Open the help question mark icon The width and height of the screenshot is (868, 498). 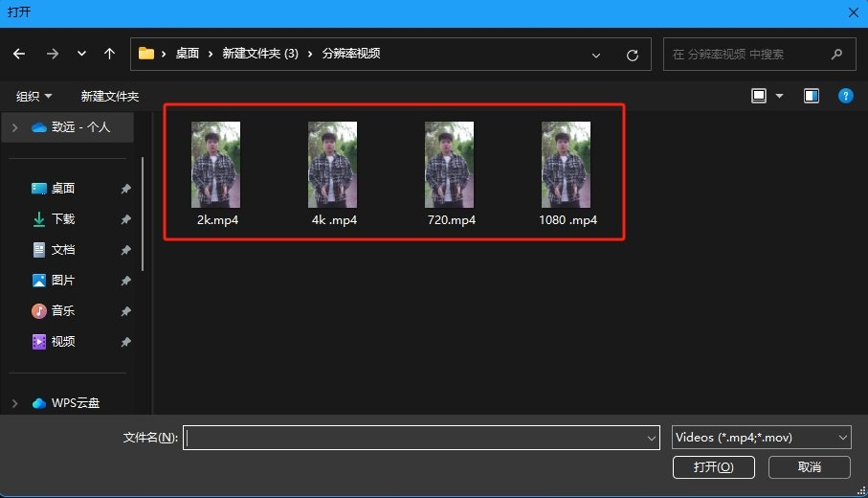(x=845, y=96)
